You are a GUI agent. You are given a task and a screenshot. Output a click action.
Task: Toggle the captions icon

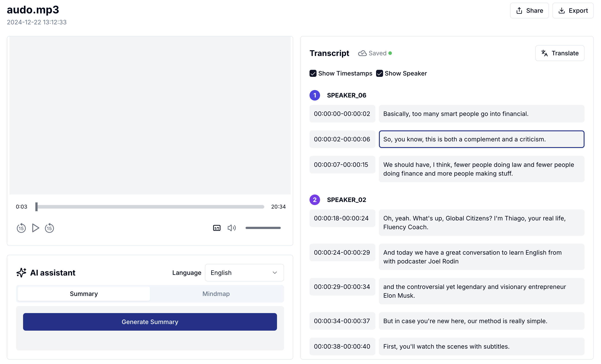pos(217,228)
